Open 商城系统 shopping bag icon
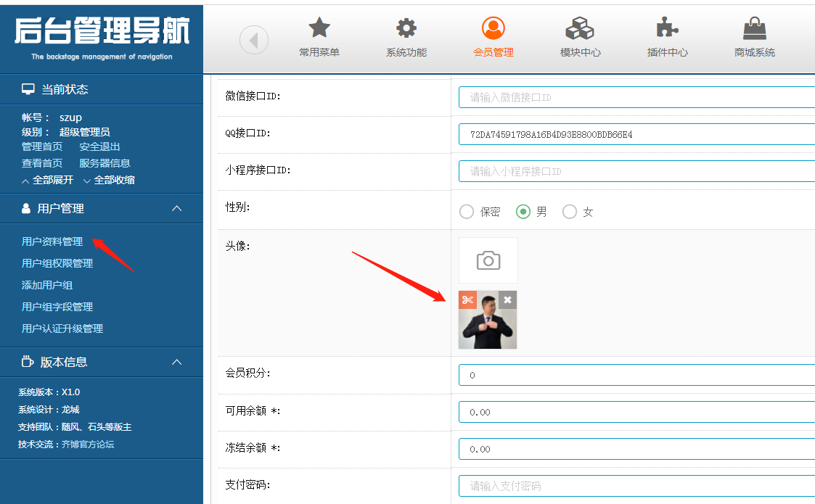This screenshot has height=504, width=815. point(754,29)
